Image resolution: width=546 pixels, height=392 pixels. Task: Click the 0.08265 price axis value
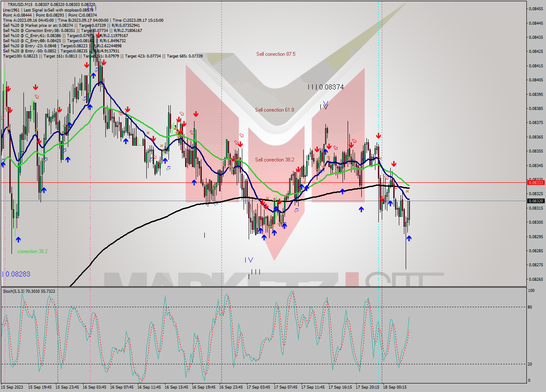[x=536, y=279]
